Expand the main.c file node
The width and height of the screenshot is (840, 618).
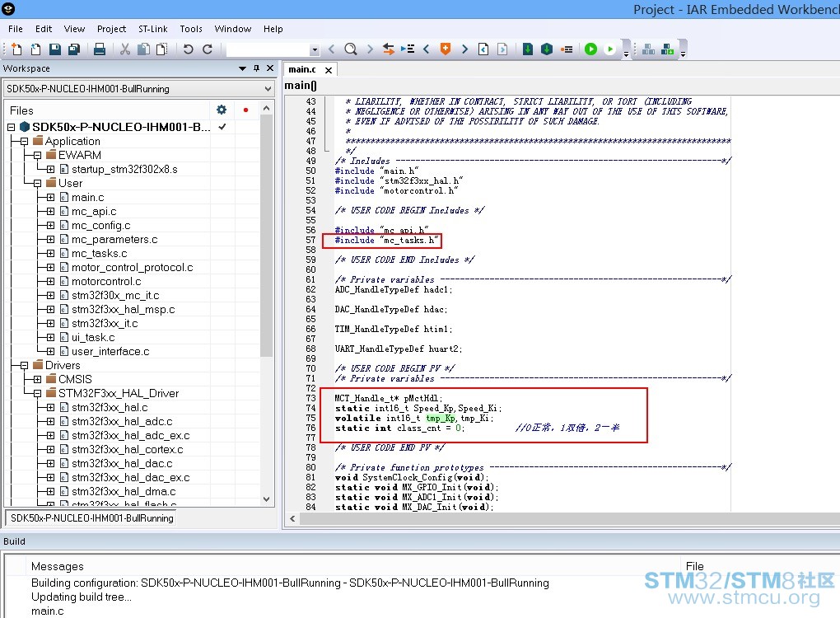[x=50, y=197]
